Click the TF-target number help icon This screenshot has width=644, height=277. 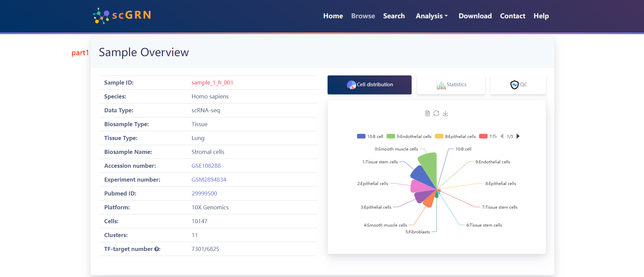pos(157,249)
